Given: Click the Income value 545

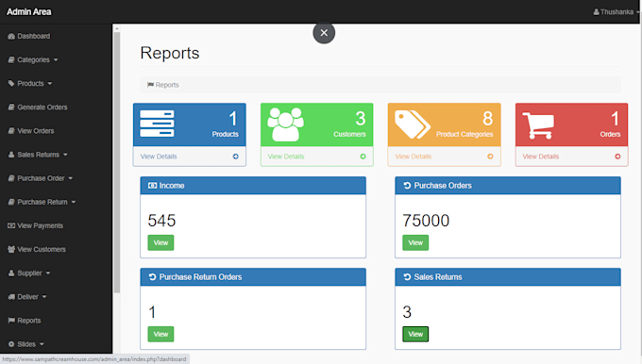Looking at the screenshot, I should coord(161,221).
